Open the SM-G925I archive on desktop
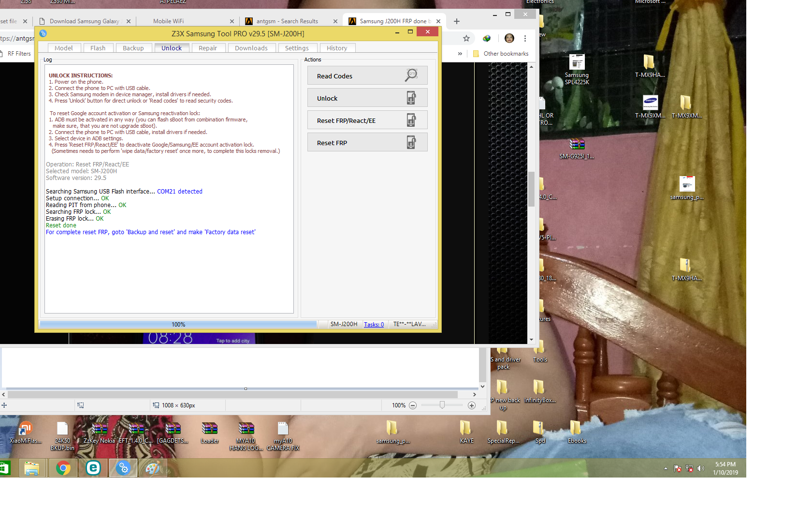The height and width of the screenshot is (508, 812). (x=577, y=148)
